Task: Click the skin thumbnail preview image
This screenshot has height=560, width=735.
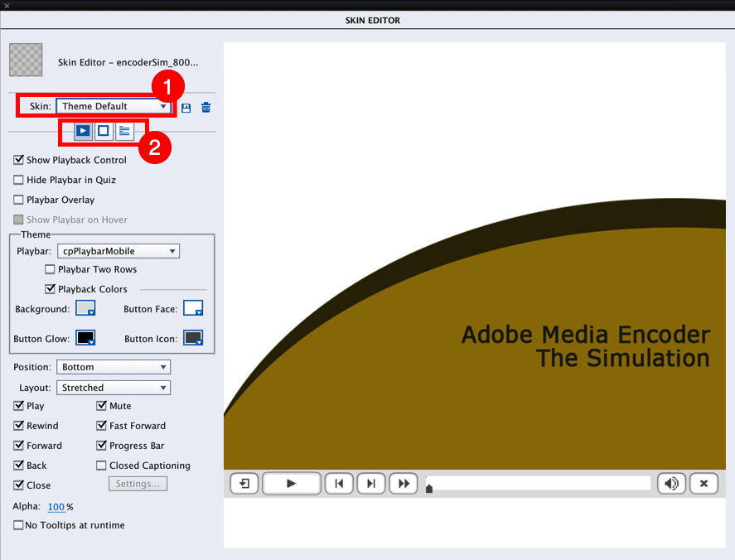Action: tap(26, 60)
